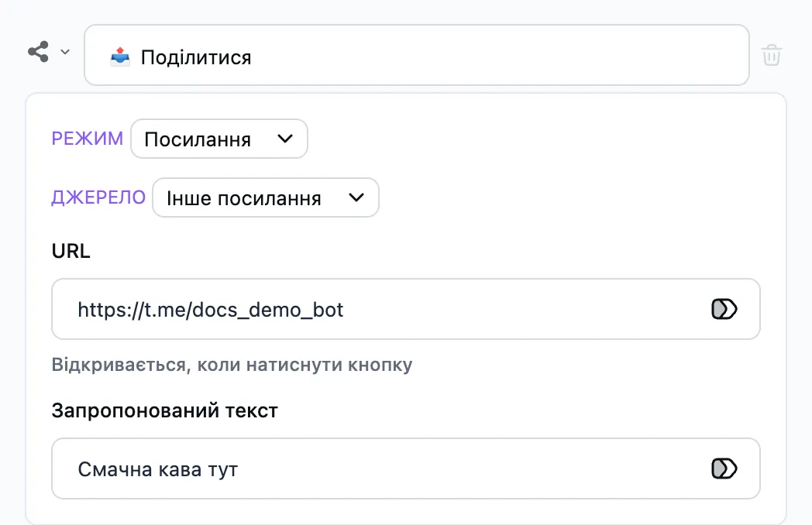812x525 pixels.
Task: Click the emoji icon before Поділитися
Action: tap(120, 57)
